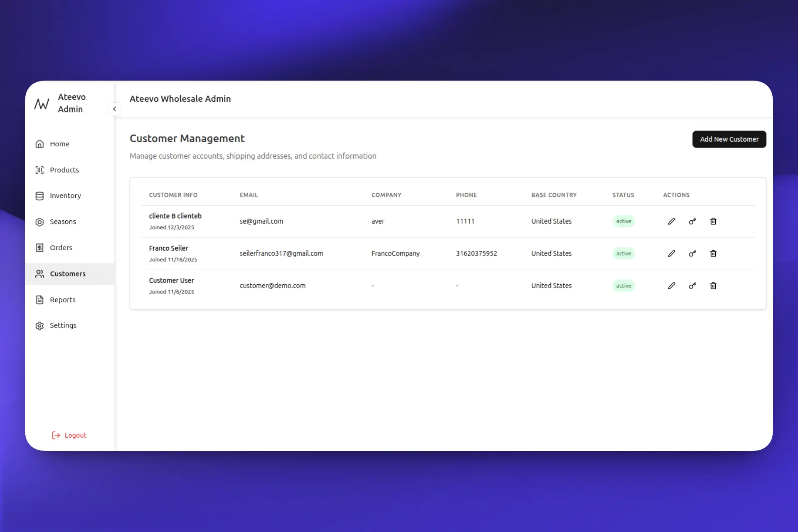Edit Customer User via pencil icon

click(671, 286)
